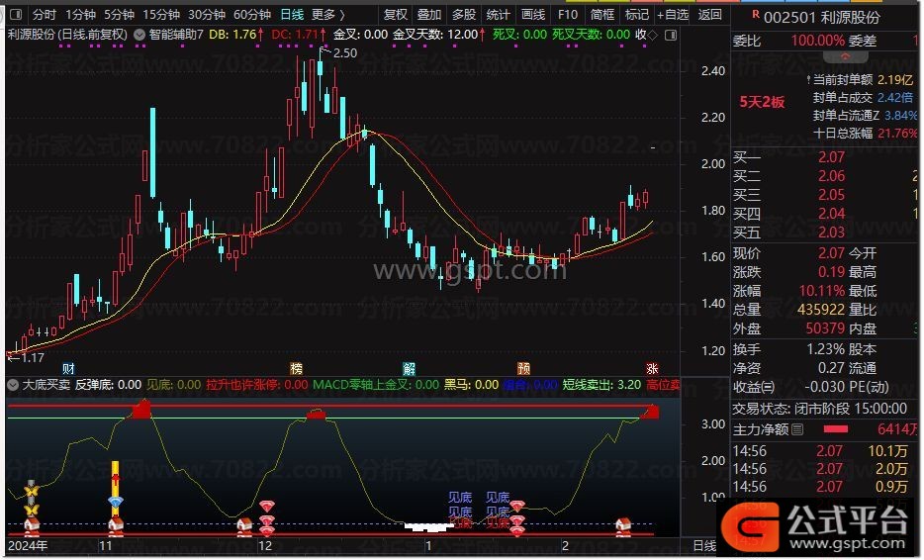Click the red R margin icon

click(756, 14)
